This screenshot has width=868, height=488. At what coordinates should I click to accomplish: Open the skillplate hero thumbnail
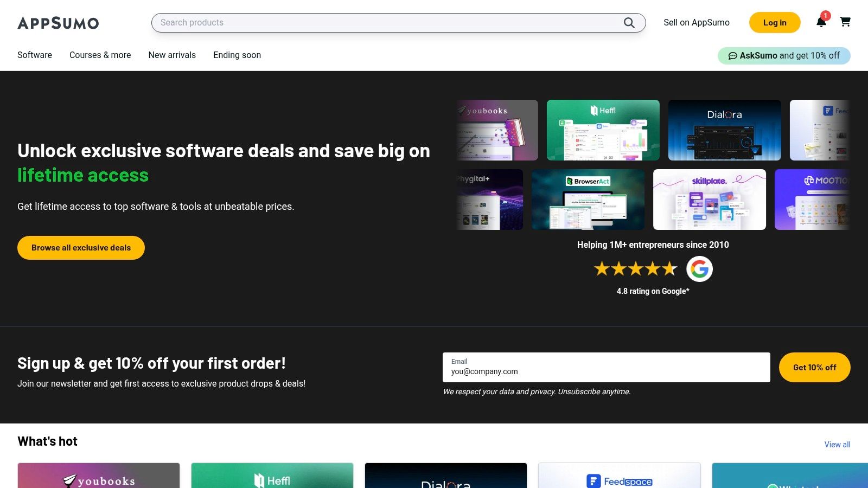710,200
